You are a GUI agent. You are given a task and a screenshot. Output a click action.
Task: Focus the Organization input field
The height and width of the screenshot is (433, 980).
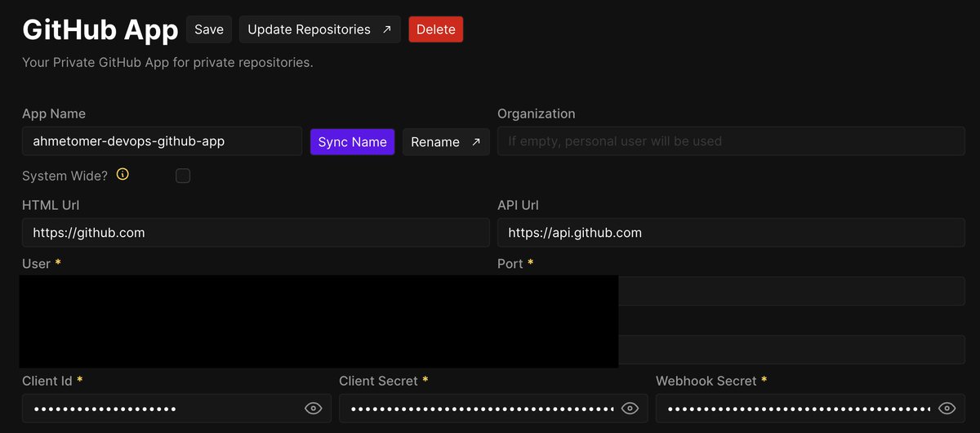click(x=731, y=141)
